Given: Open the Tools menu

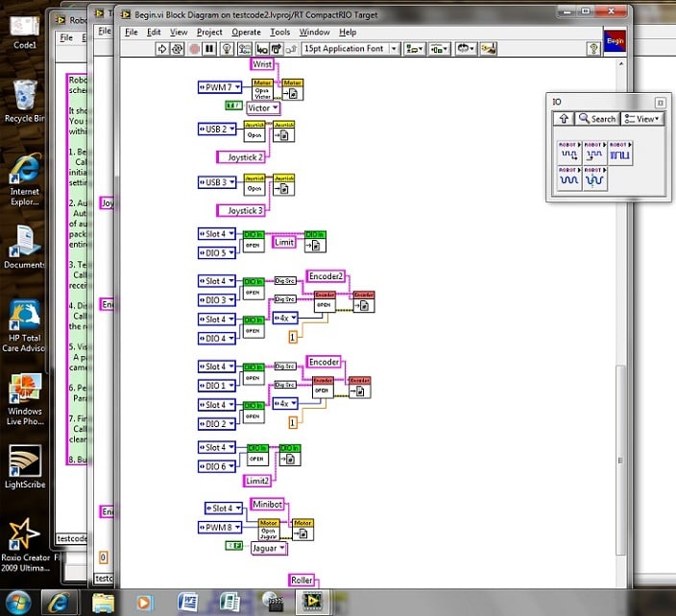Looking at the screenshot, I should pos(279,33).
